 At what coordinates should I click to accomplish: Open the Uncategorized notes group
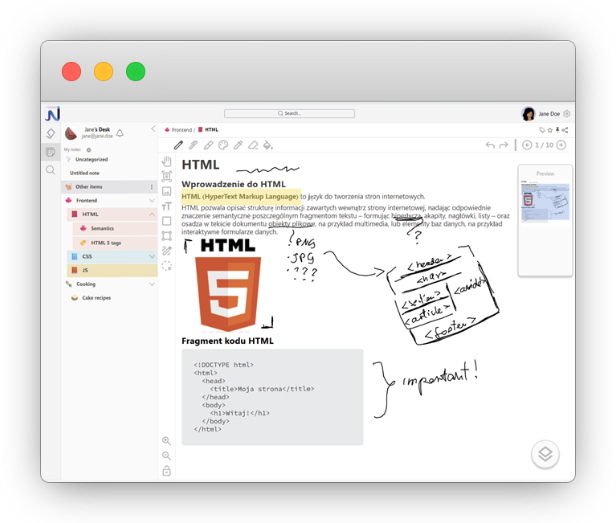tap(91, 160)
